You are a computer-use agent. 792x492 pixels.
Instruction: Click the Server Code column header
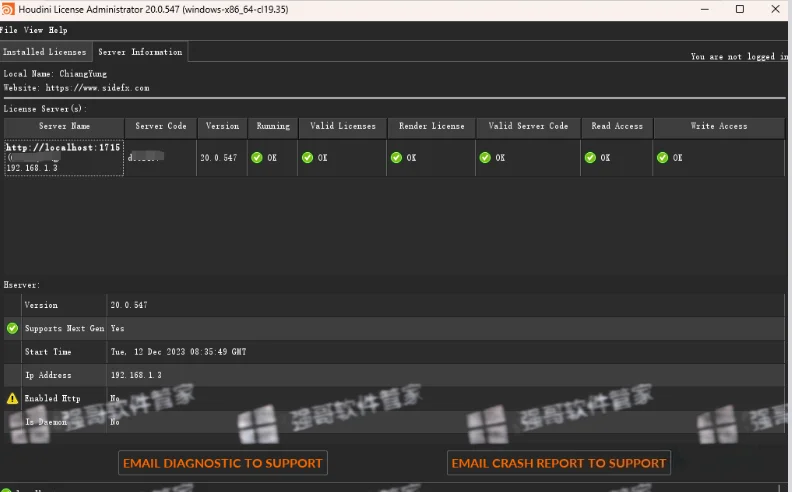[x=161, y=126]
